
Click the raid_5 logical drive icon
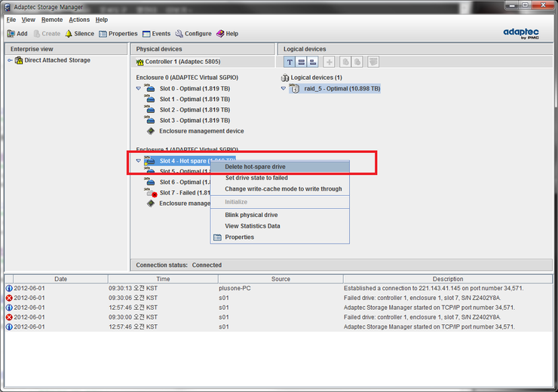point(294,88)
